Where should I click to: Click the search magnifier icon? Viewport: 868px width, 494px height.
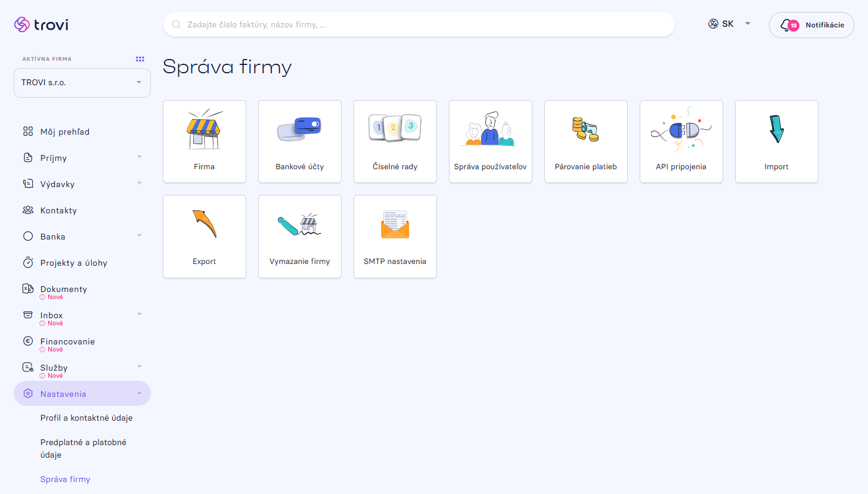pyautogui.click(x=176, y=25)
